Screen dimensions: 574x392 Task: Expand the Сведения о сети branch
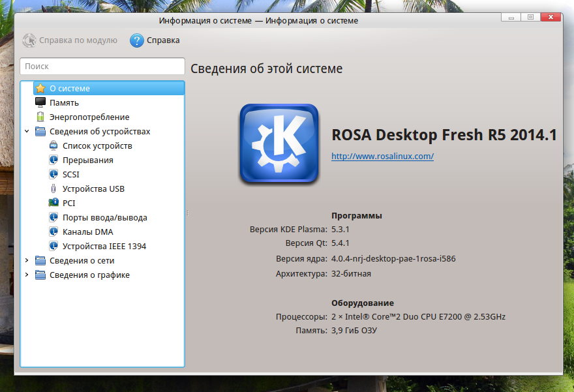click(27, 260)
